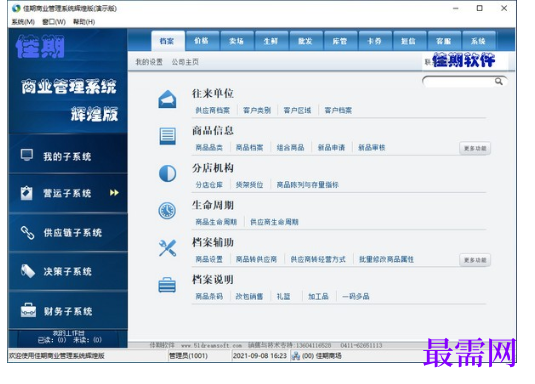Screen dimensions: 535x384
Task: Switch to the 价格 tab
Action: (x=202, y=41)
